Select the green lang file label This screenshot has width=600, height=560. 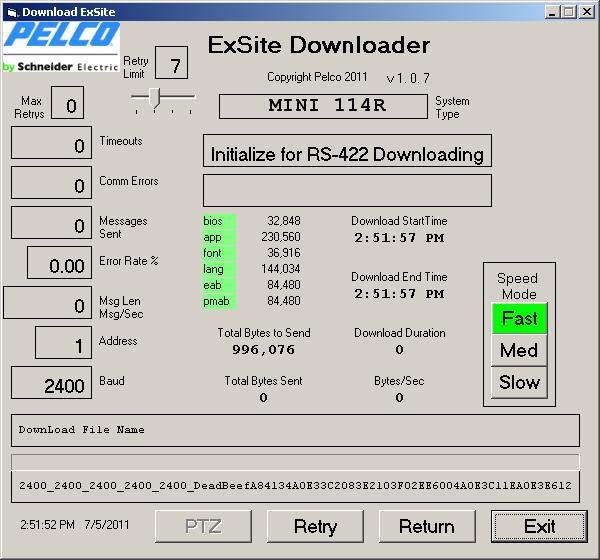point(219,269)
